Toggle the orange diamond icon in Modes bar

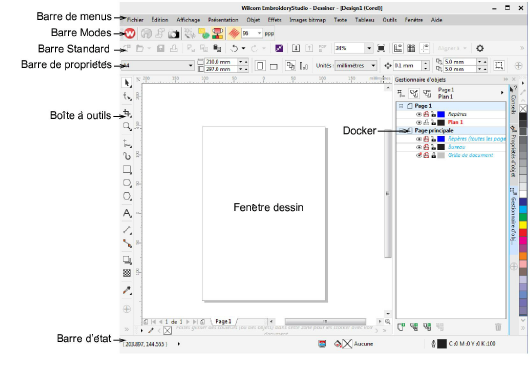(234, 33)
